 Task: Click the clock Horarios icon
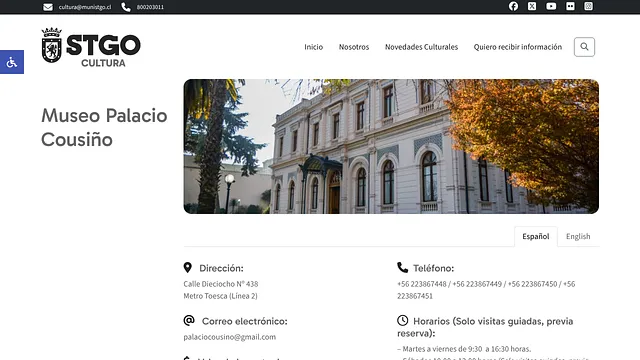402,320
